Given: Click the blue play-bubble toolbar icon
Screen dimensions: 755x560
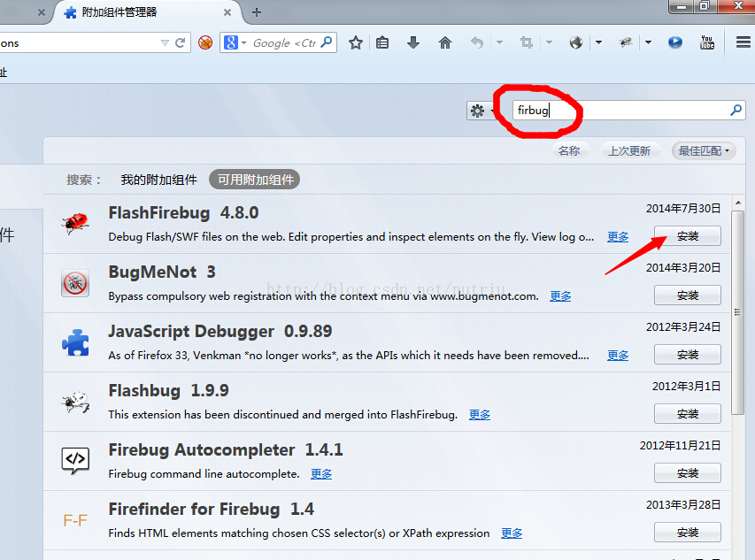Looking at the screenshot, I should [675, 42].
